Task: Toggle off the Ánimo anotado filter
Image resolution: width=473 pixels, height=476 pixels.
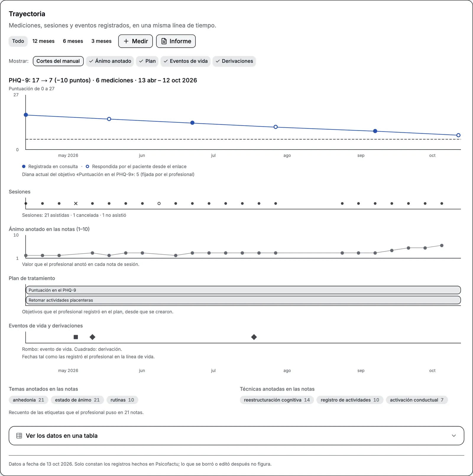Action: [x=110, y=61]
